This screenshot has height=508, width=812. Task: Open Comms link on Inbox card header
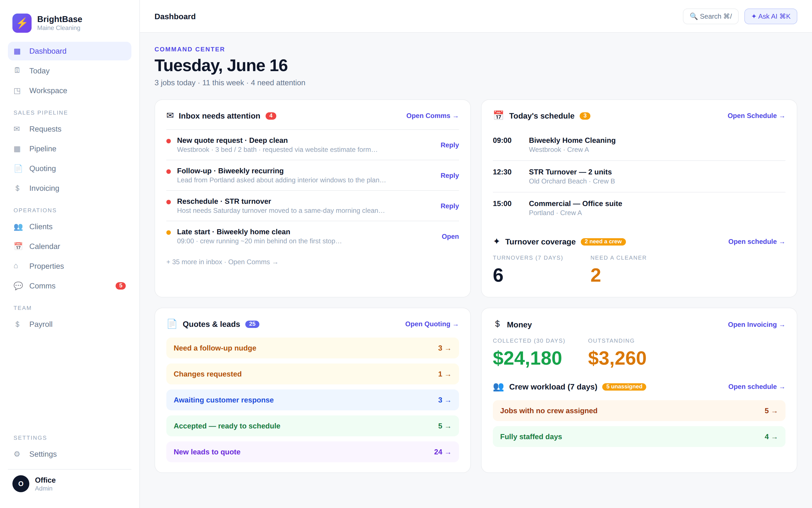432,116
